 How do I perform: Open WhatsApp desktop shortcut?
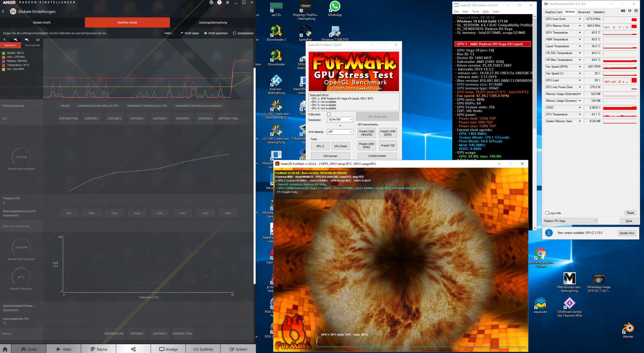coord(335,8)
